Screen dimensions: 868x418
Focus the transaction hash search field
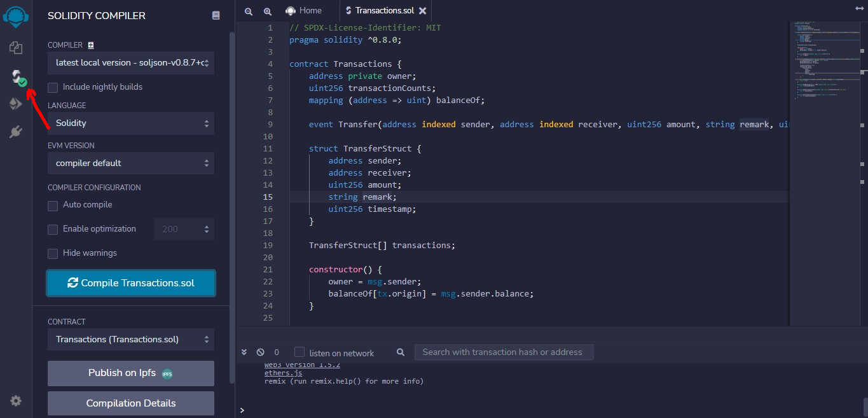[504, 352]
